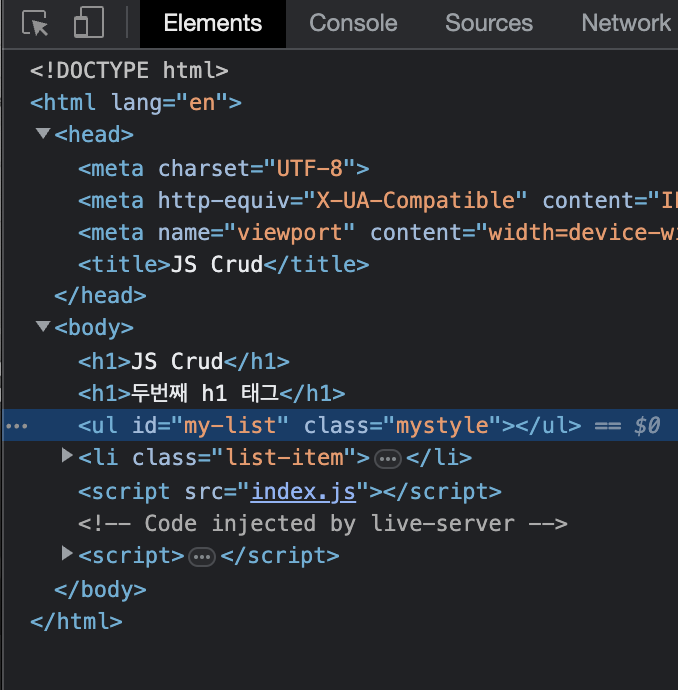Click the "en" lang attribute value
This screenshot has height=690, width=678.
(202, 103)
